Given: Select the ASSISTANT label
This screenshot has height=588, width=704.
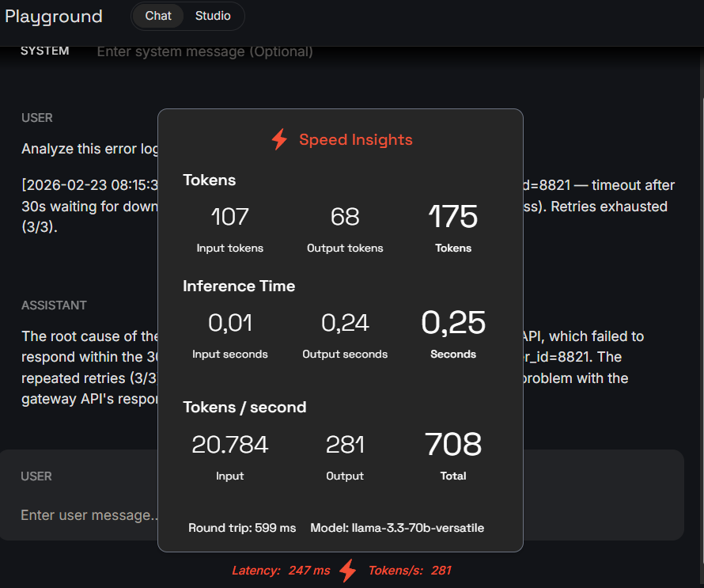Looking at the screenshot, I should pyautogui.click(x=54, y=305).
